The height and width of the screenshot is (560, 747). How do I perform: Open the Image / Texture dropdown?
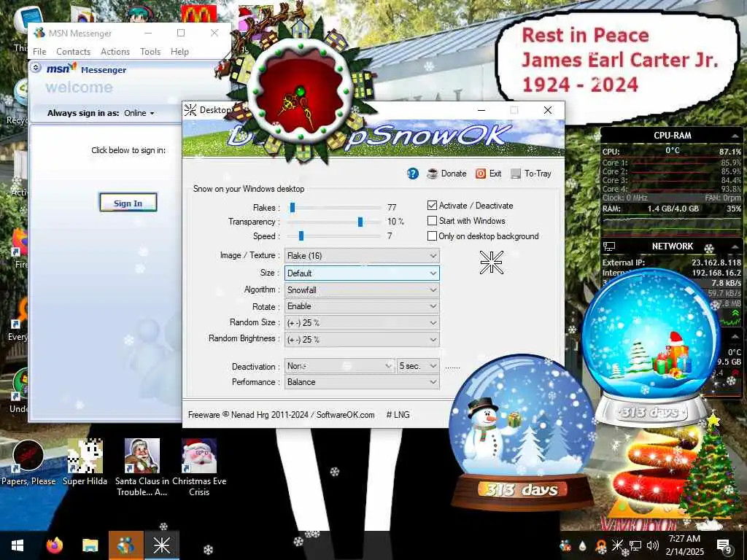click(x=362, y=256)
